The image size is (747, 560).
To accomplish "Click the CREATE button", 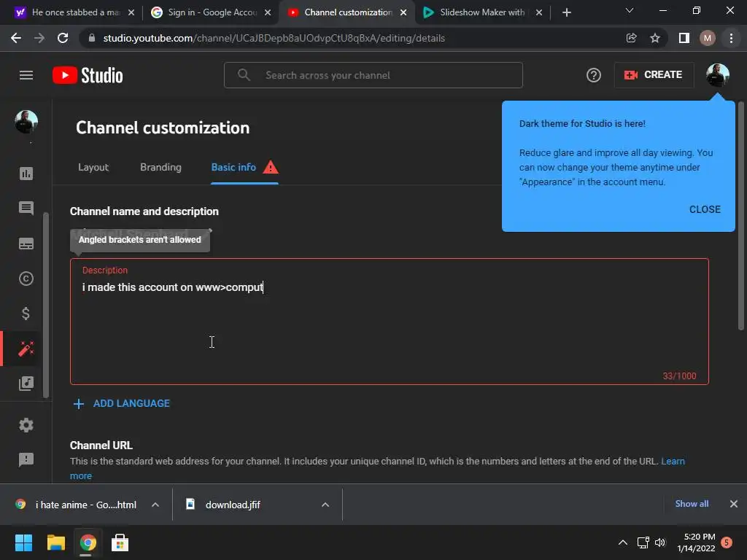I will [x=654, y=75].
